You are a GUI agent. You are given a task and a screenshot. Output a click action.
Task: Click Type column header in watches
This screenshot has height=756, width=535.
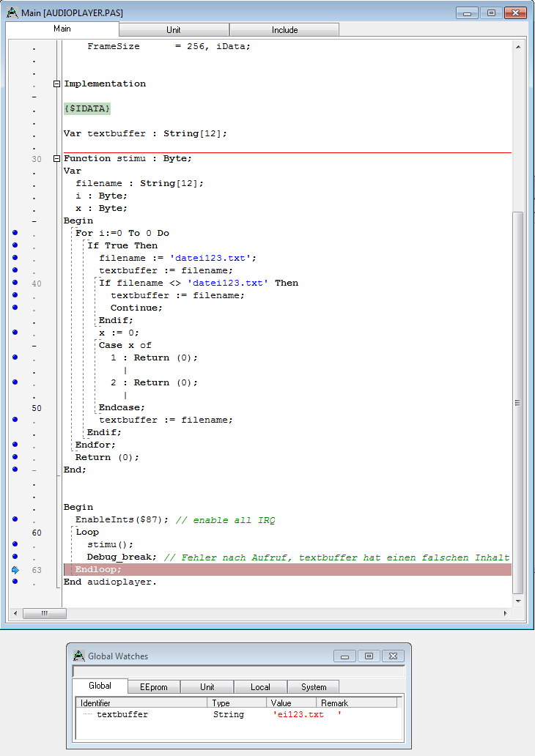tap(237, 703)
